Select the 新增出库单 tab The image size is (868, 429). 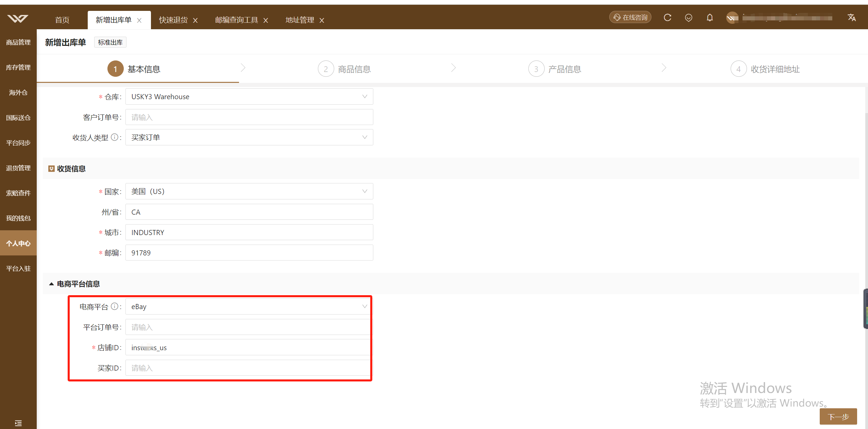click(x=114, y=20)
